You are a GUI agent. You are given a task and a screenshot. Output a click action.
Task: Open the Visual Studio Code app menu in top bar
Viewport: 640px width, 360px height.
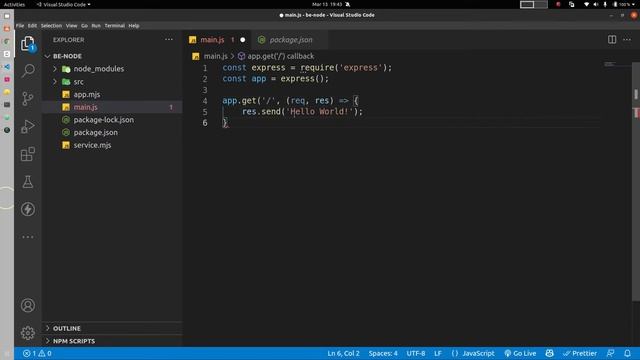pyautogui.click(x=63, y=4)
